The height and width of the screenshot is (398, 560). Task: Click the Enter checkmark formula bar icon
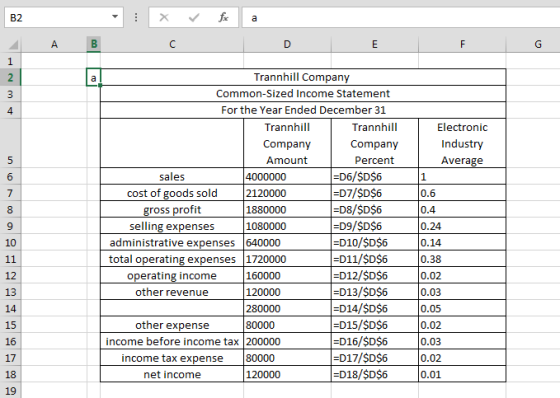[194, 17]
